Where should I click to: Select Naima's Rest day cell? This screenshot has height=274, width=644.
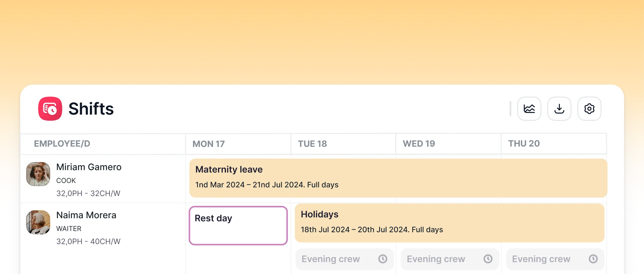point(238,225)
